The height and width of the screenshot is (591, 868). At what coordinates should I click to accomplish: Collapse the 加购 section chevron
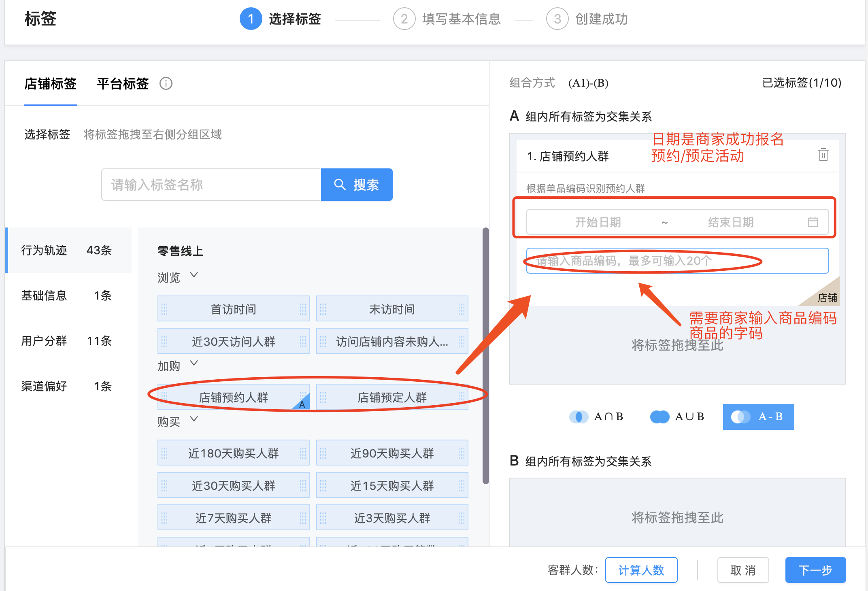click(194, 363)
